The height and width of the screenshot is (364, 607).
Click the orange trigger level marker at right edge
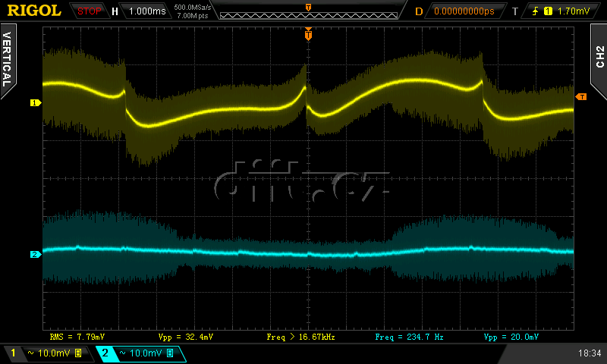581,96
